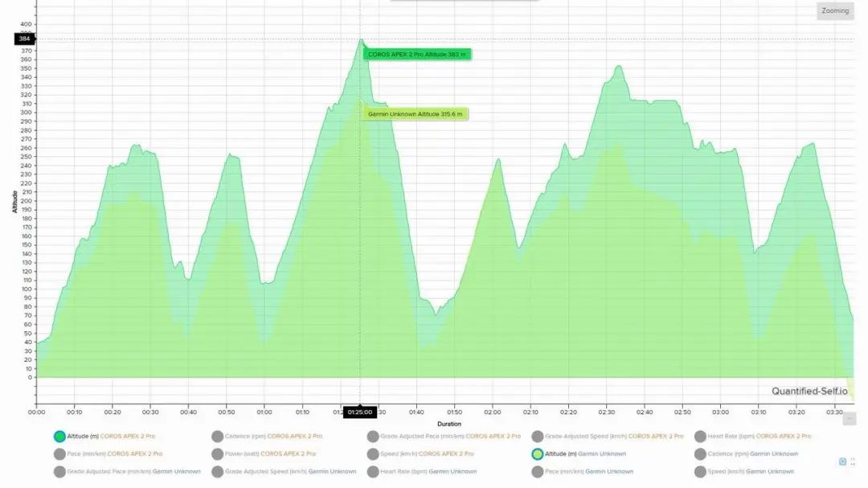Show Cadence (rpm) COROS APEX 2 Pro series
The height and width of the screenshot is (488, 868).
pyautogui.click(x=218, y=437)
